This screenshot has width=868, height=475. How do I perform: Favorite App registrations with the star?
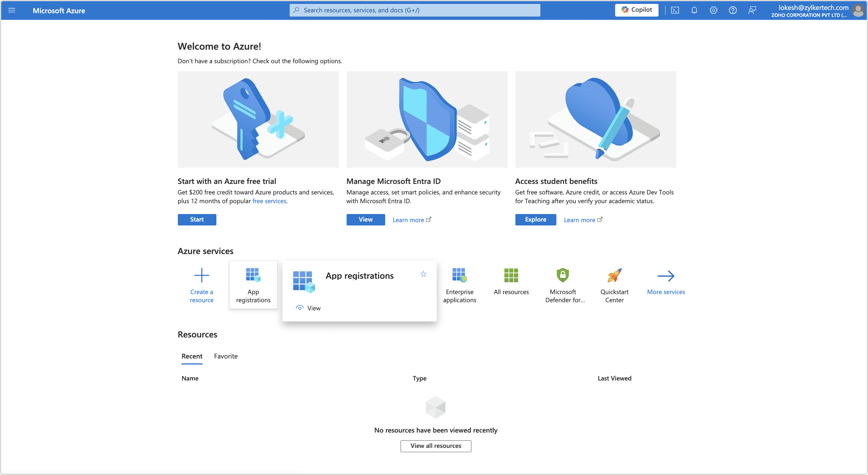click(x=423, y=274)
